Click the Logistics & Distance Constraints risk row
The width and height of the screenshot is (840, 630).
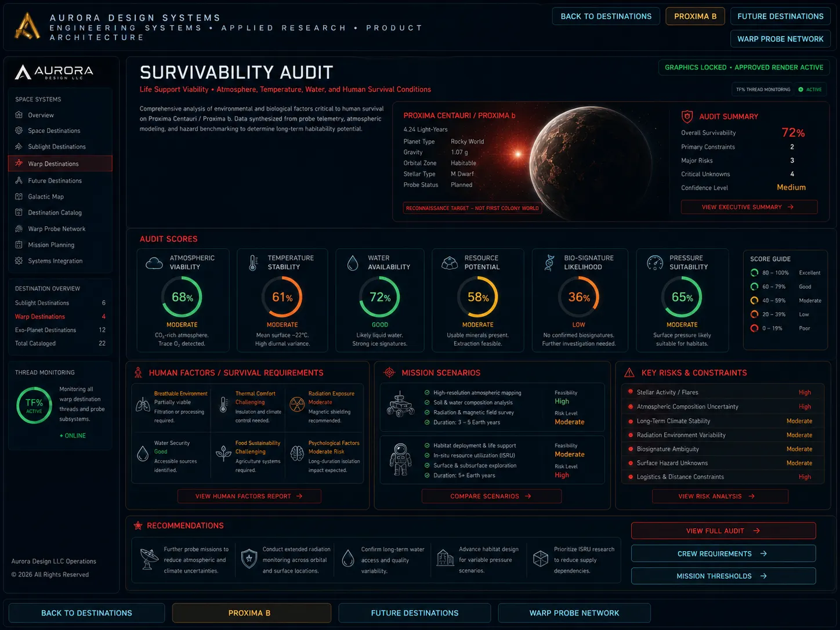[x=723, y=477]
